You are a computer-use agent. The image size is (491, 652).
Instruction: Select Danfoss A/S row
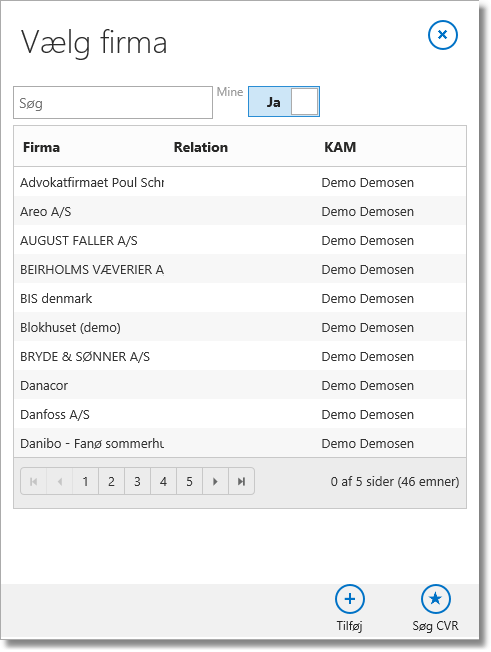(x=240, y=414)
